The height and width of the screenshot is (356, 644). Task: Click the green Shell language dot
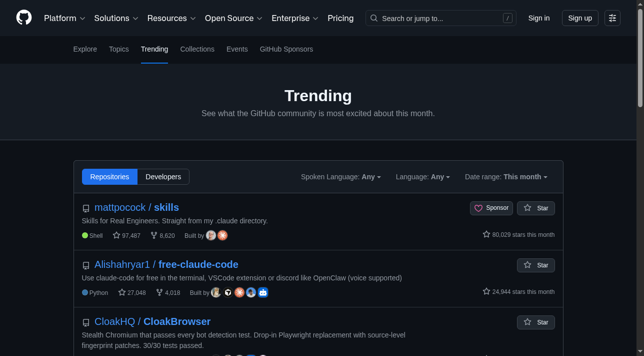click(x=85, y=235)
